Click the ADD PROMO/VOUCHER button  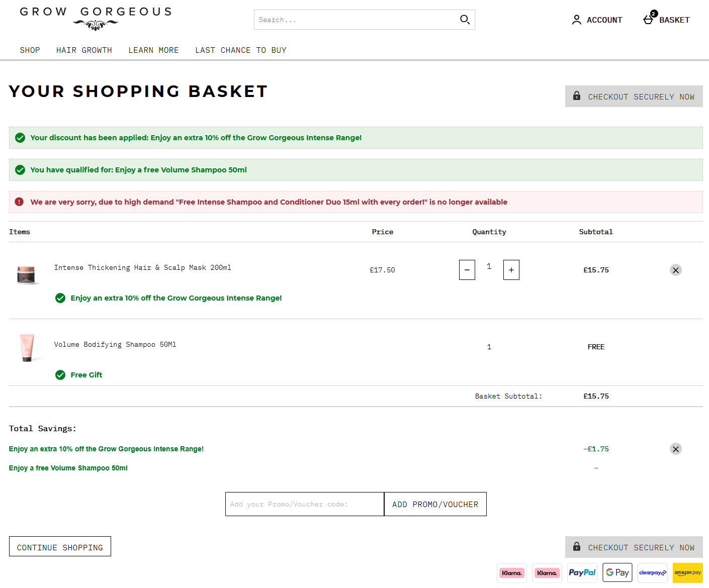(x=435, y=504)
